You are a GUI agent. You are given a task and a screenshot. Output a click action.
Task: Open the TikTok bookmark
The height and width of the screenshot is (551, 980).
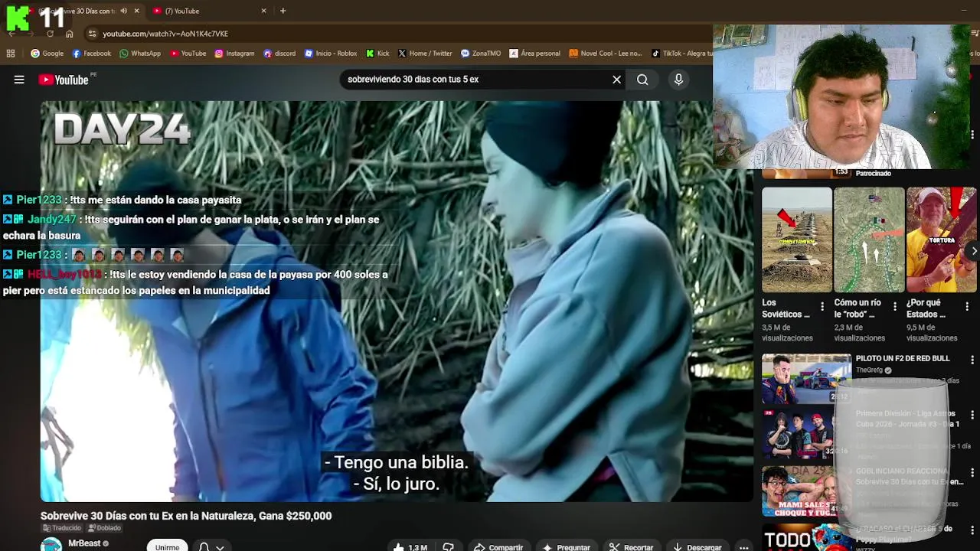click(x=681, y=54)
